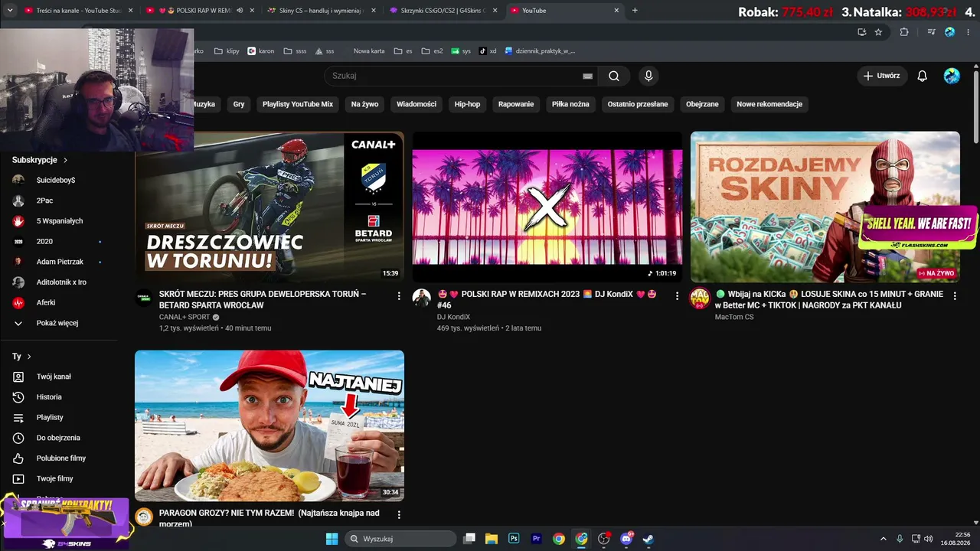Image resolution: width=980 pixels, height=551 pixels.
Task: Select the Na żywo filter chip
Action: pos(364,104)
